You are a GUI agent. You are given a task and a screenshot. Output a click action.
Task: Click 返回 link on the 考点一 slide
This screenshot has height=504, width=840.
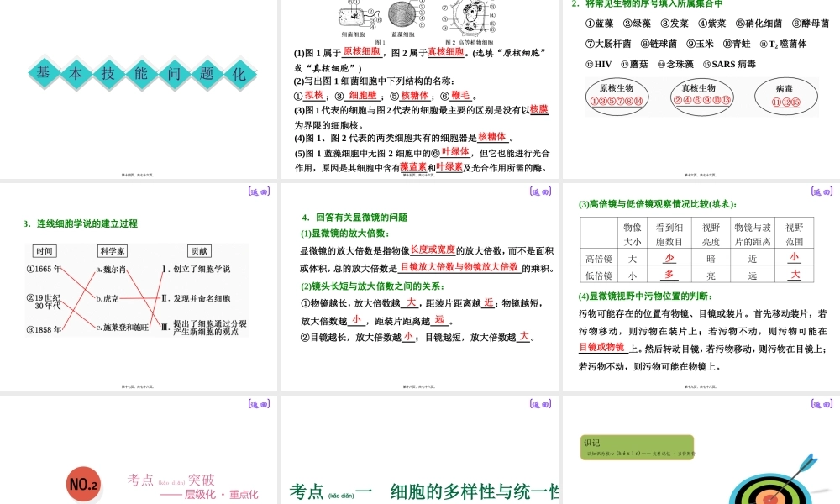tap(538, 404)
